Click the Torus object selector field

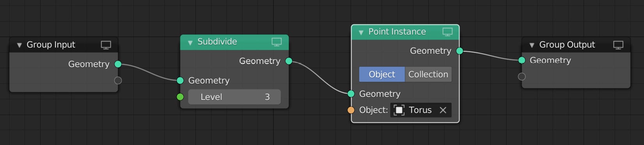[421, 110]
